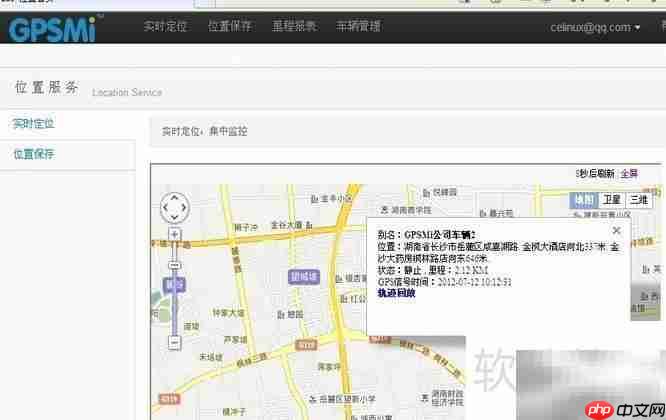666x420 pixels.
Task: Select 位置保存 in the left sidebar
Action: [34, 154]
